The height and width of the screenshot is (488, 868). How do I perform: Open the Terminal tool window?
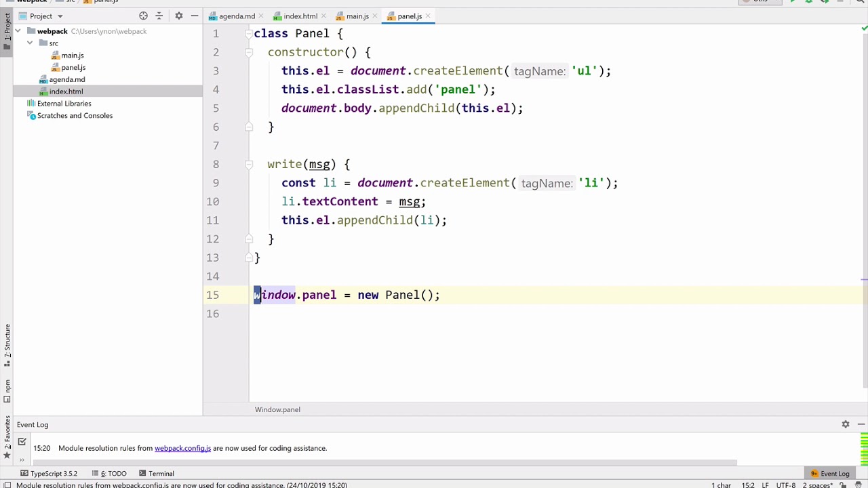(x=157, y=474)
